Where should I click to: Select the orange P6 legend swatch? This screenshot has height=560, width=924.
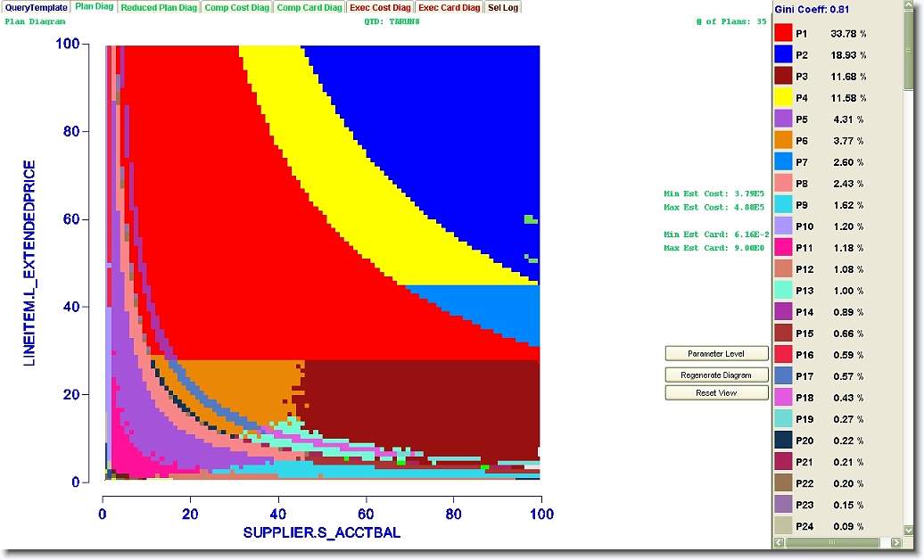coord(783,141)
